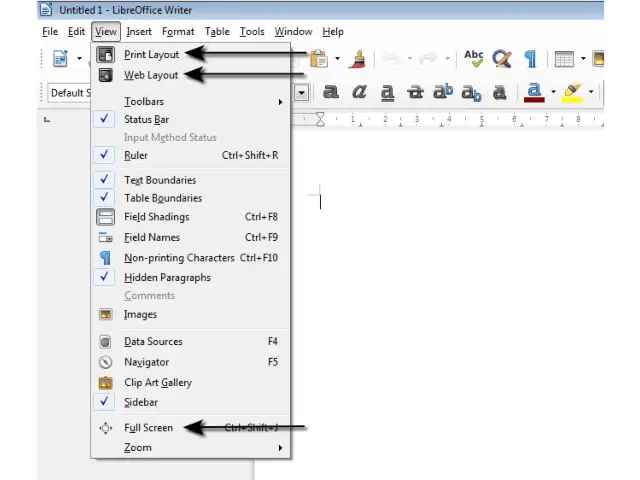Open Data Sources from View menu
The image size is (640, 480).
(190, 341)
